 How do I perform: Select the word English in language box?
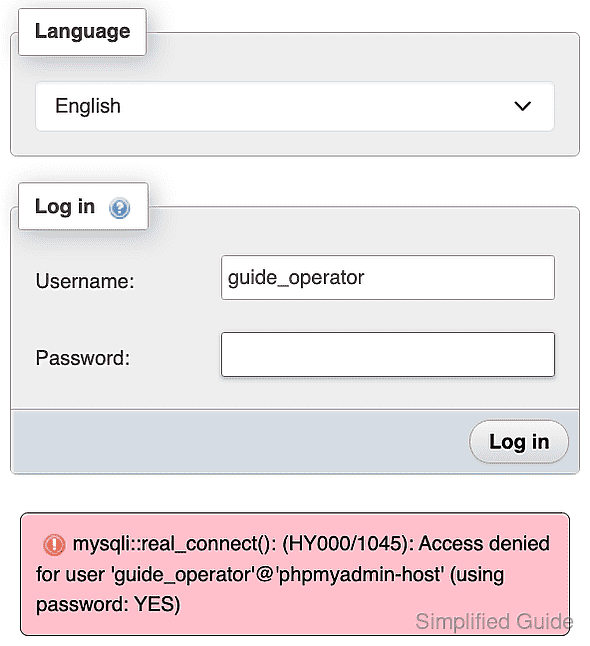88,106
